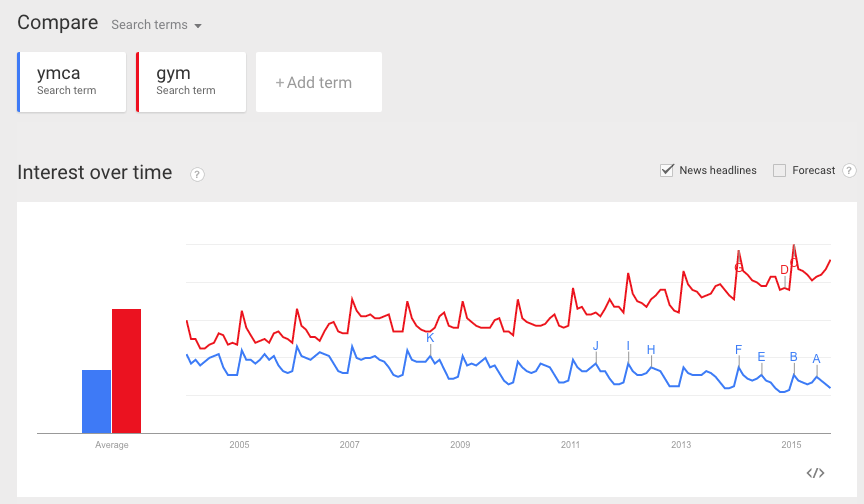Image resolution: width=864 pixels, height=504 pixels.
Task: Enable the Forecast checkbox
Action: coord(779,171)
